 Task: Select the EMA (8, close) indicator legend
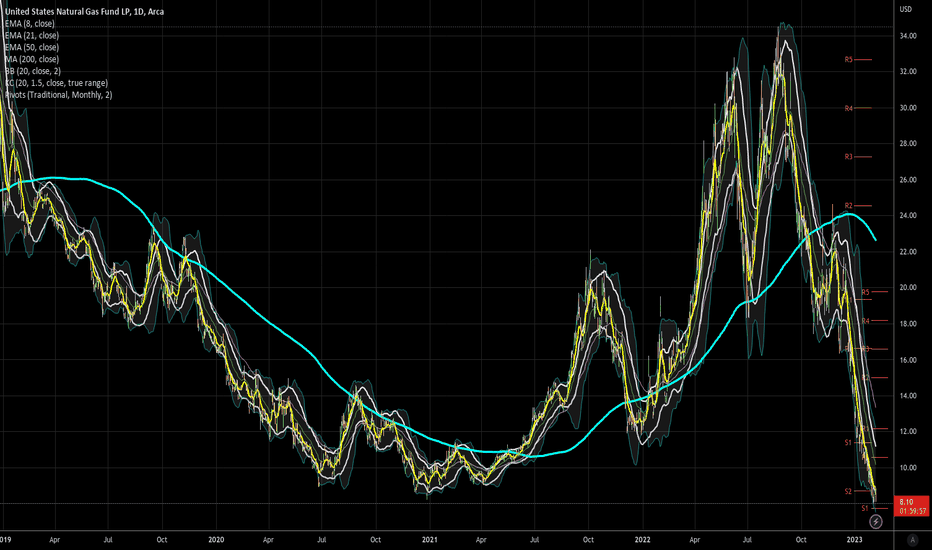click(x=30, y=23)
